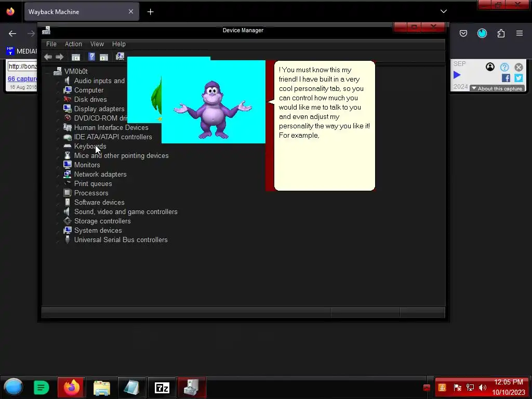Open 7-Zip from the taskbar
The width and height of the screenshot is (532, 399).
(162, 388)
